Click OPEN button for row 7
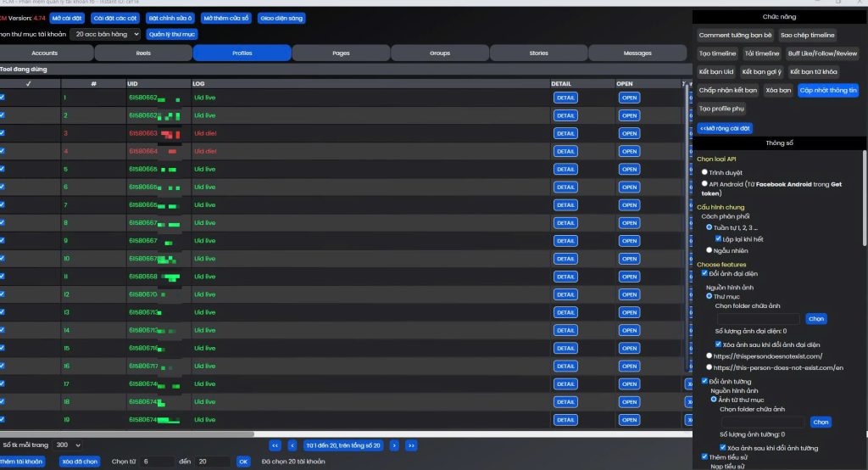 629,205
